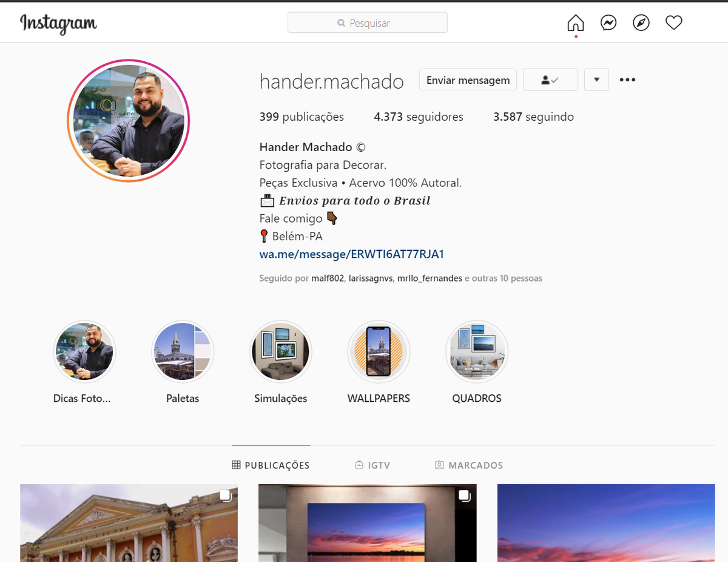Switch to the IGTV tab
Image resolution: width=728 pixels, height=562 pixels.
coord(372,466)
